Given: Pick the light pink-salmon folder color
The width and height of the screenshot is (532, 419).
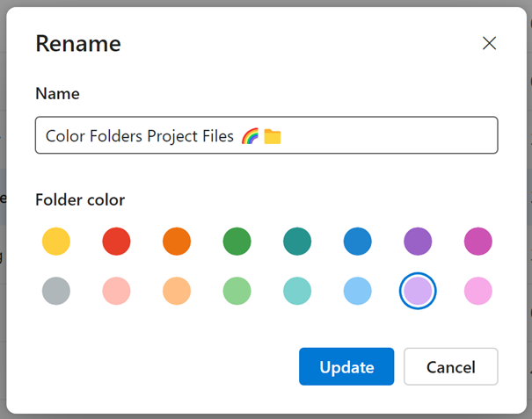Looking at the screenshot, I should [x=116, y=291].
